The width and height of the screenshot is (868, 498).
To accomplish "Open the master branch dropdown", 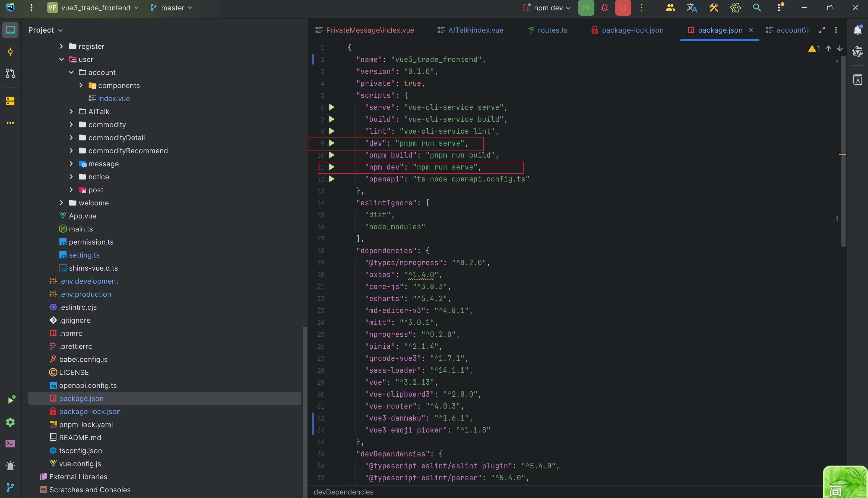I will coord(172,8).
